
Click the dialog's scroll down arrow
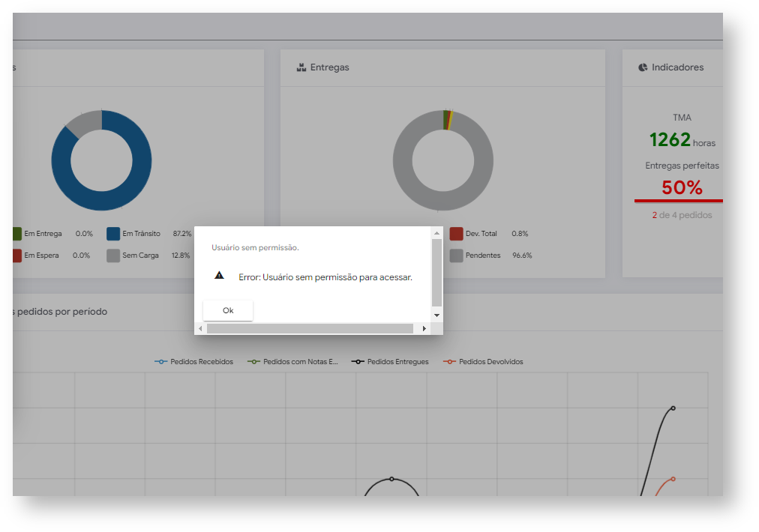tap(436, 315)
